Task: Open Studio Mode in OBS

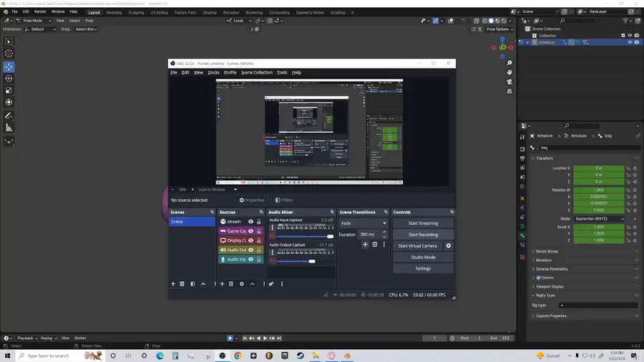Action: pos(423,258)
